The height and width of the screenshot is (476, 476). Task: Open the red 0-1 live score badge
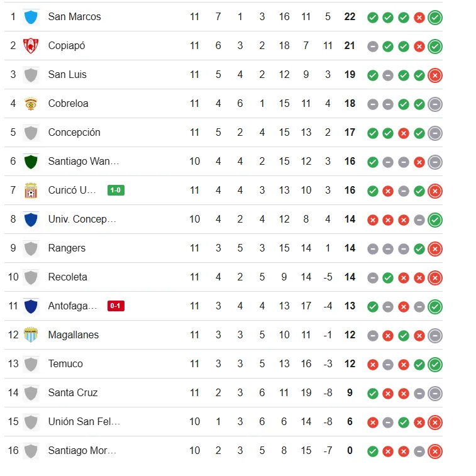click(116, 306)
